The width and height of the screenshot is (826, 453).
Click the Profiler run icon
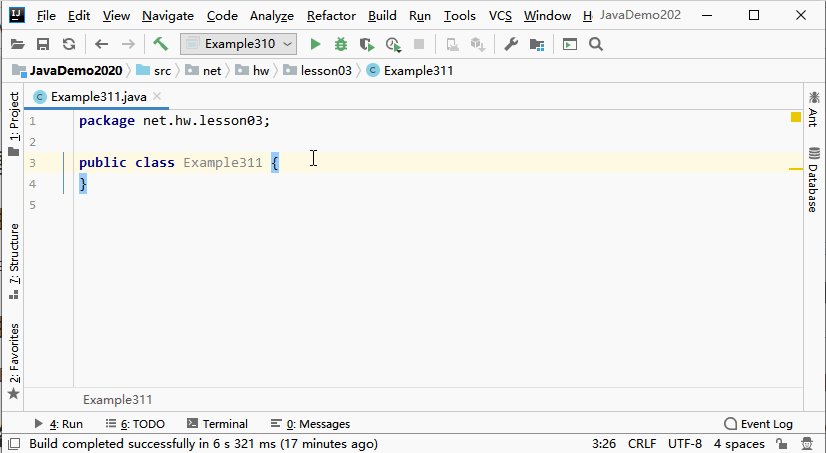click(393, 44)
